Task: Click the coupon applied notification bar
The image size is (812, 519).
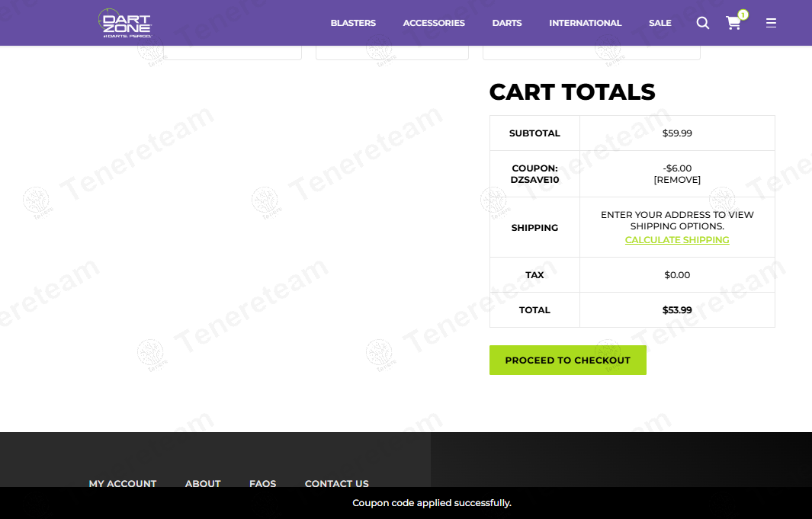Action: (x=432, y=503)
